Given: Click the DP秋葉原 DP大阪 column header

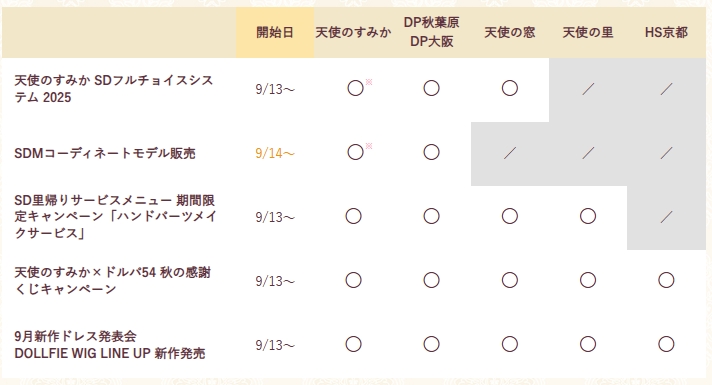Looking at the screenshot, I should (x=431, y=32).
